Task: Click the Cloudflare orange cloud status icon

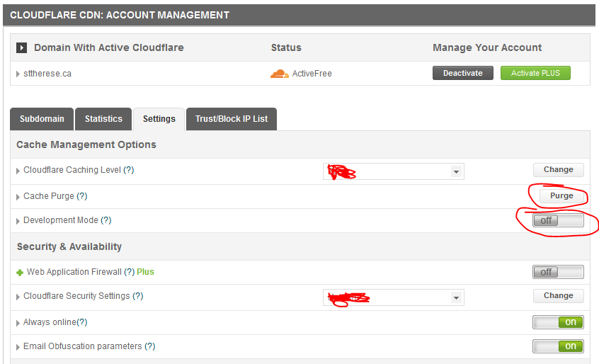Action: (x=280, y=74)
